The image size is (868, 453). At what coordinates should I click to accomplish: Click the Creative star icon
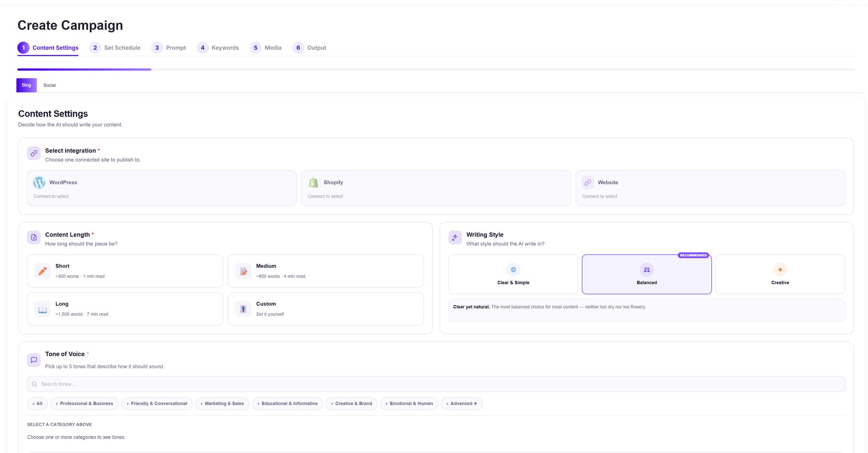click(780, 270)
